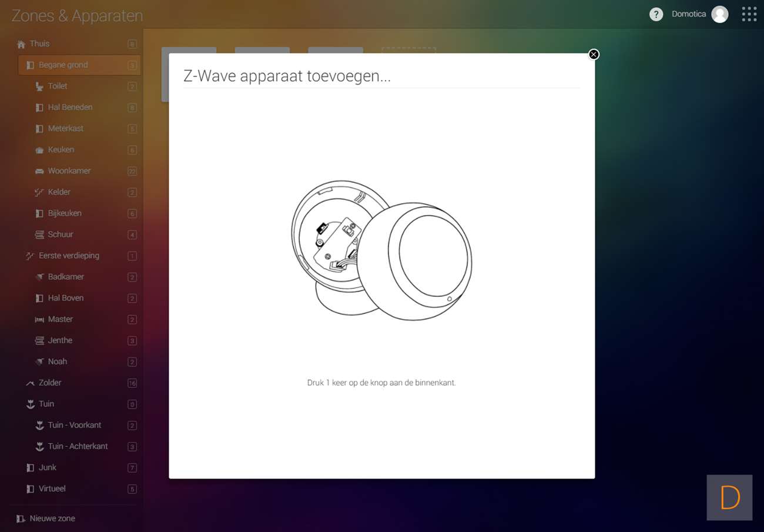Click the shower icon beside Badkamer
This screenshot has width=764, height=532.
click(x=39, y=277)
